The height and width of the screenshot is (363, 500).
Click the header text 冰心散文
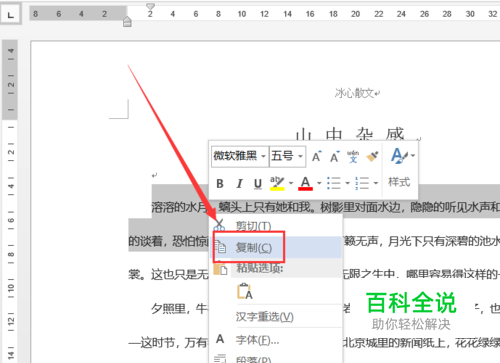pyautogui.click(x=354, y=93)
